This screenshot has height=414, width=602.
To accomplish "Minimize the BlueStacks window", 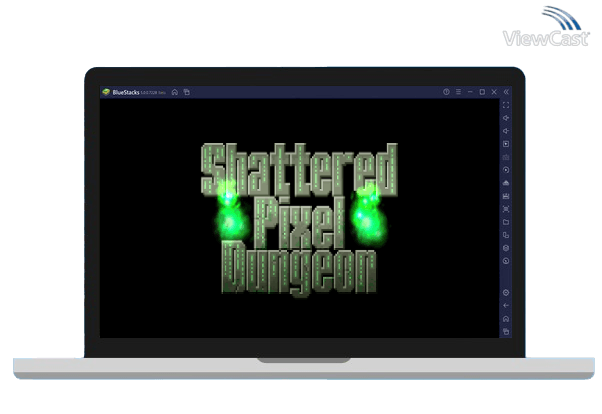I will 470,92.
